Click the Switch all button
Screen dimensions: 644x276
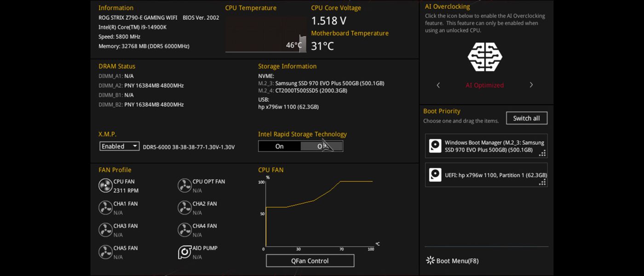(527, 118)
